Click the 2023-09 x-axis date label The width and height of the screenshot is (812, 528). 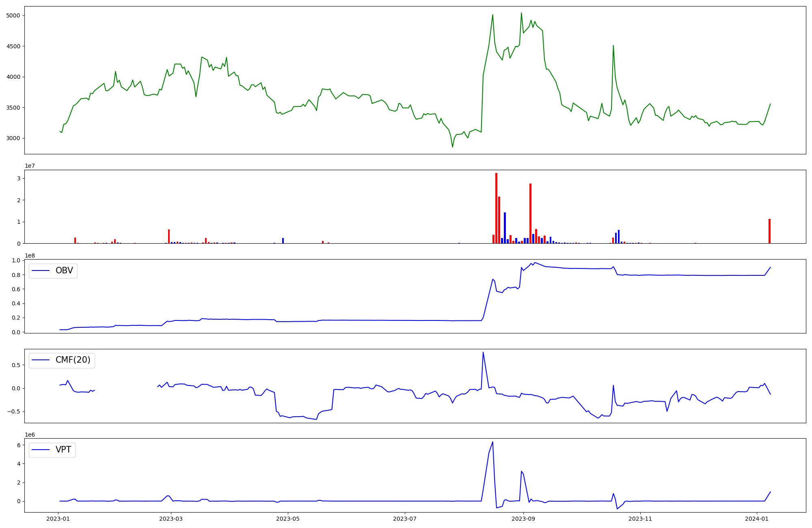coord(523,519)
